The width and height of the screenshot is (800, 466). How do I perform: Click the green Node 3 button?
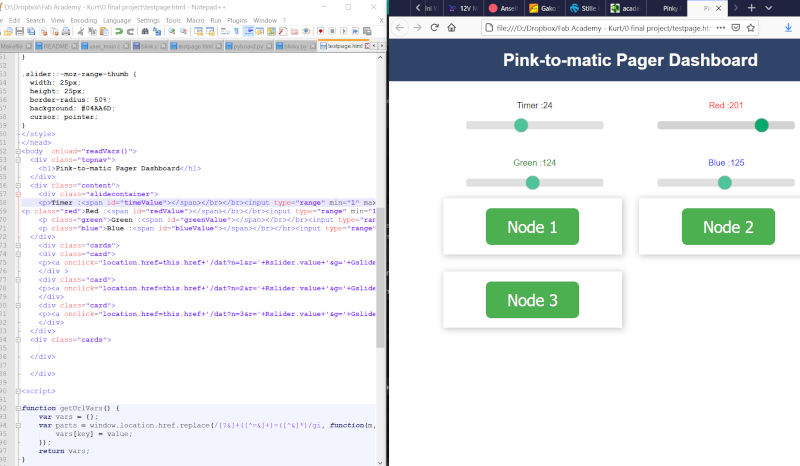(x=532, y=300)
